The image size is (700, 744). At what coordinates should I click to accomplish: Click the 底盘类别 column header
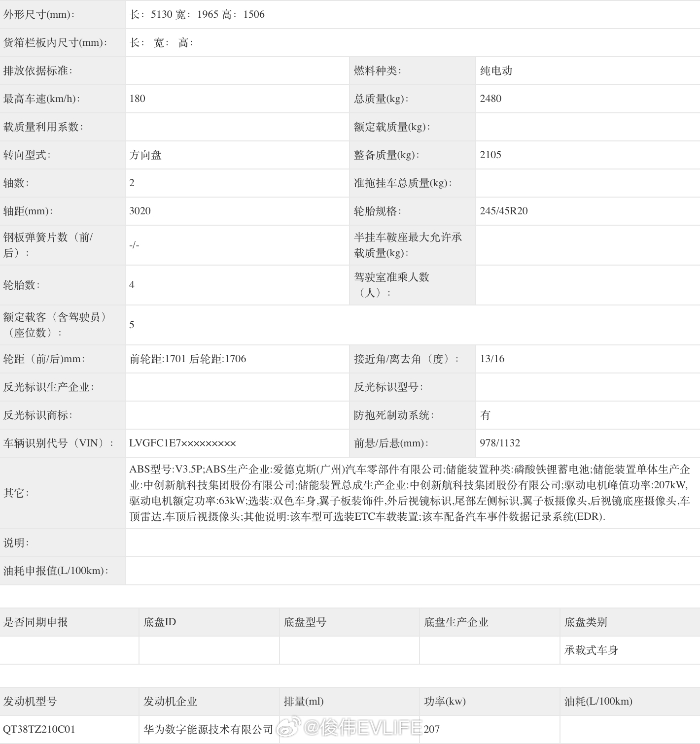[x=586, y=622]
